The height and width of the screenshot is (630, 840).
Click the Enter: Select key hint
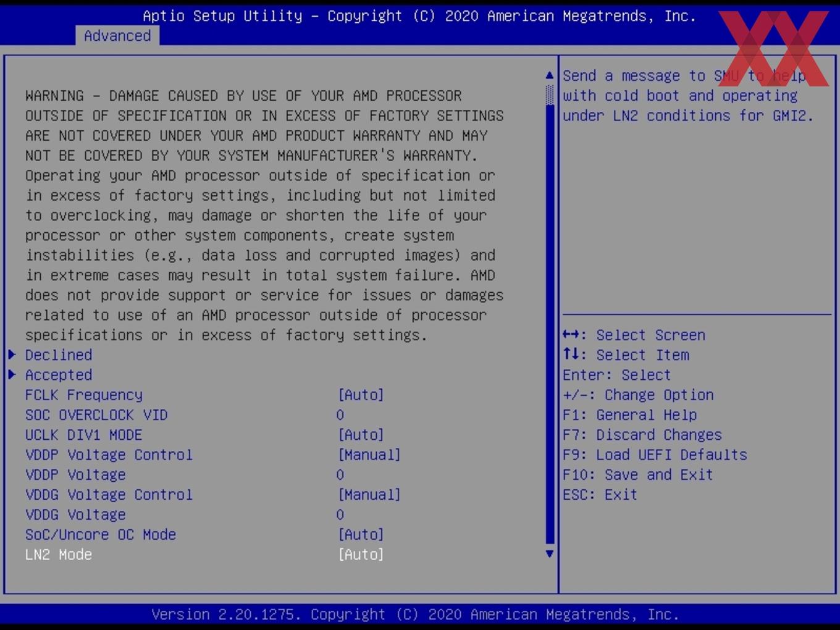617,375
